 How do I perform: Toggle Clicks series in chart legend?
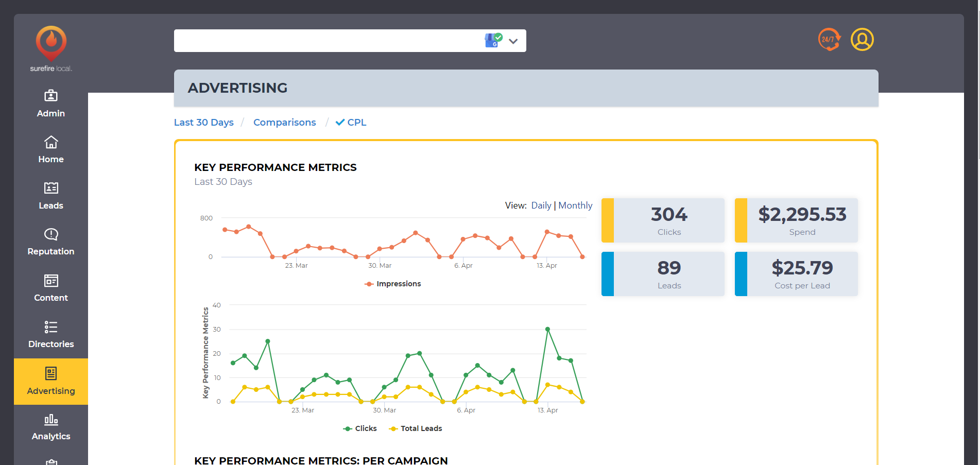[x=360, y=428]
